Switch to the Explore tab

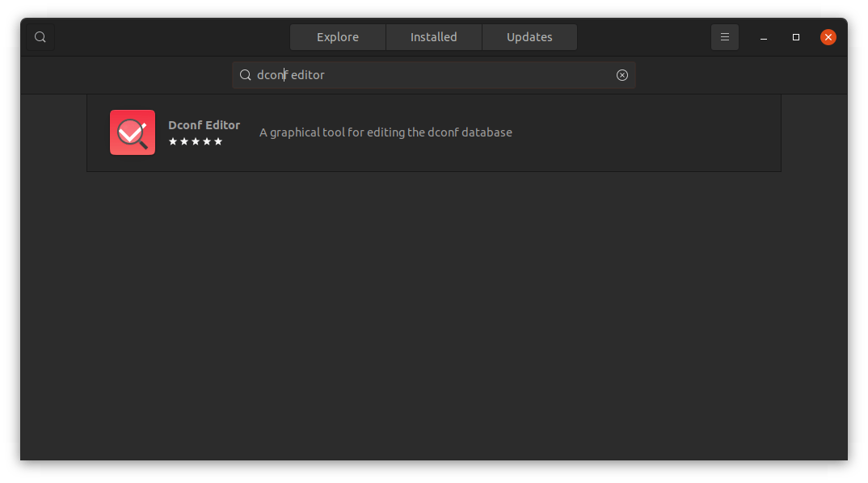(x=338, y=37)
